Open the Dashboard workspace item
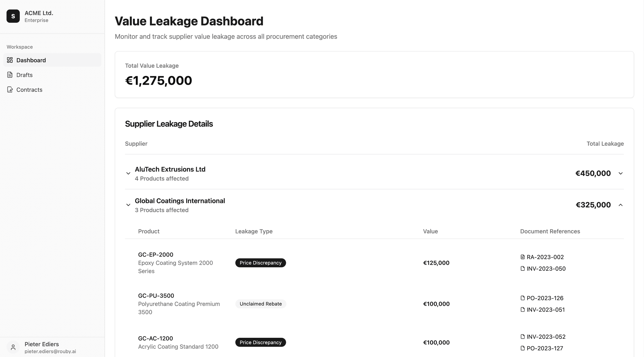Viewport: 644px width, 357px height. point(31,60)
